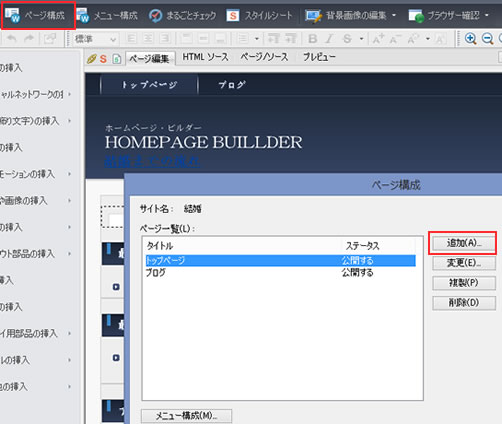Select トップページ row in page list

[x=281, y=260]
